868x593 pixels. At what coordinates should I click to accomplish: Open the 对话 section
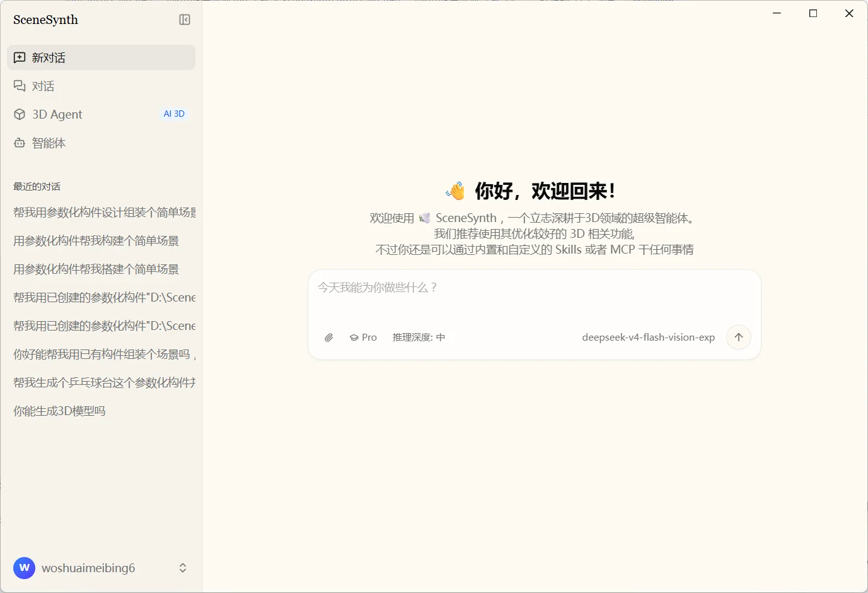(101, 86)
